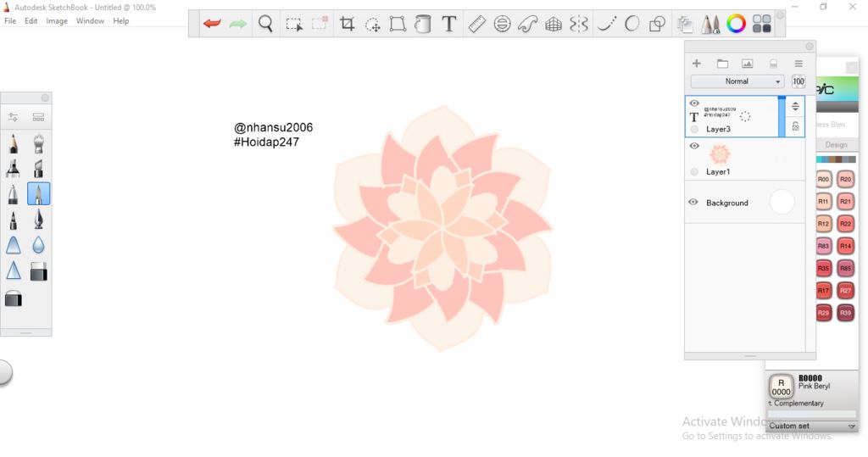Enable the French Curve guide
The height and width of the screenshot is (457, 868).
tap(527, 24)
